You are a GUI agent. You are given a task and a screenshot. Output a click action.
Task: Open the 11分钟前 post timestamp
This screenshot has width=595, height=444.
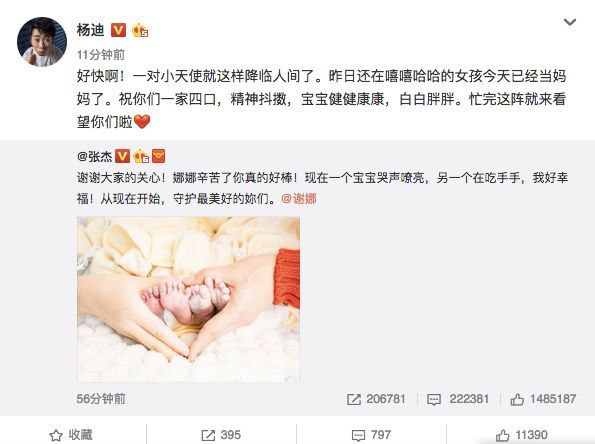pyautogui.click(x=101, y=55)
